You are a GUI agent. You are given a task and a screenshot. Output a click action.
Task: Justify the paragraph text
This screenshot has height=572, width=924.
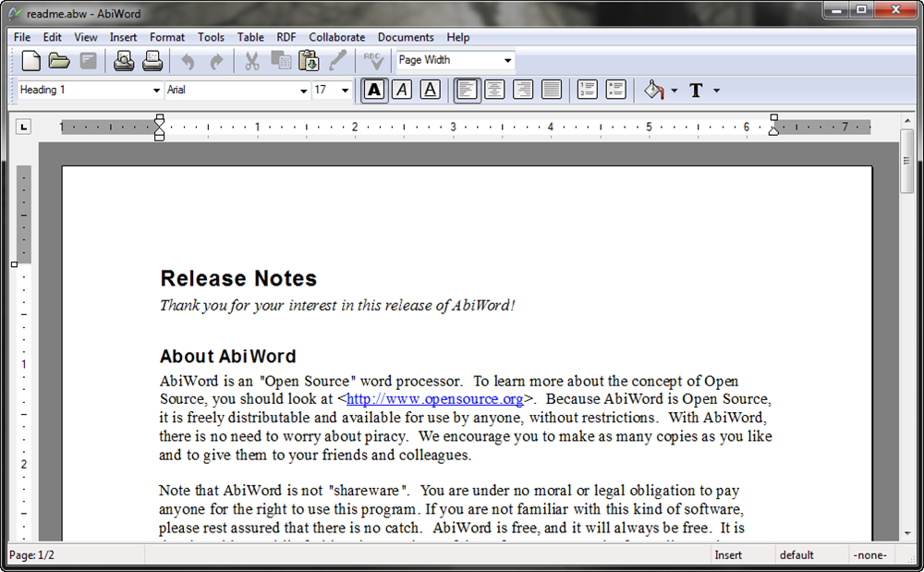(x=551, y=91)
